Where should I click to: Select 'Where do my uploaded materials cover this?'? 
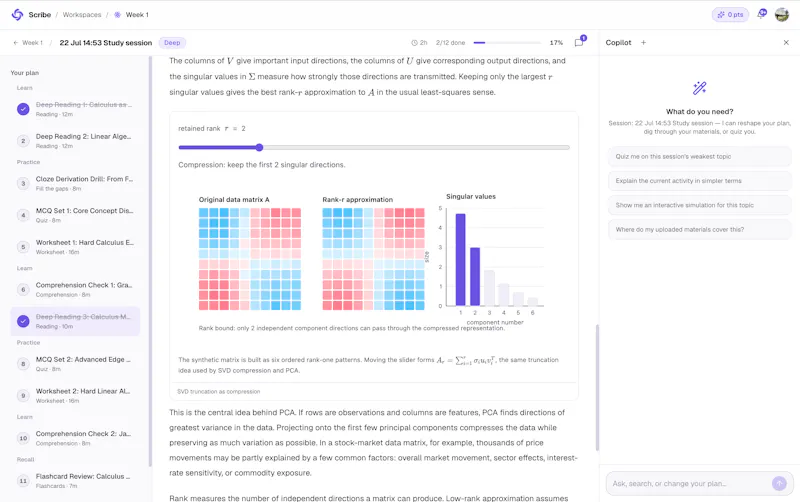(699, 230)
